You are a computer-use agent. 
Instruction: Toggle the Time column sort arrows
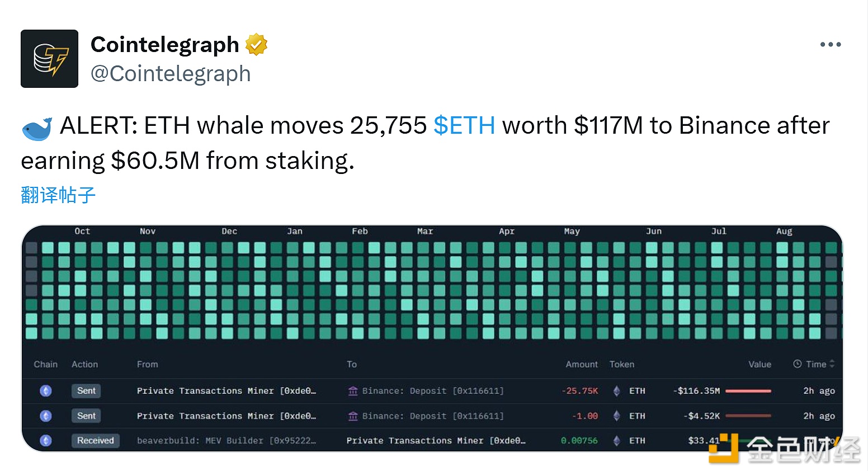click(832, 364)
